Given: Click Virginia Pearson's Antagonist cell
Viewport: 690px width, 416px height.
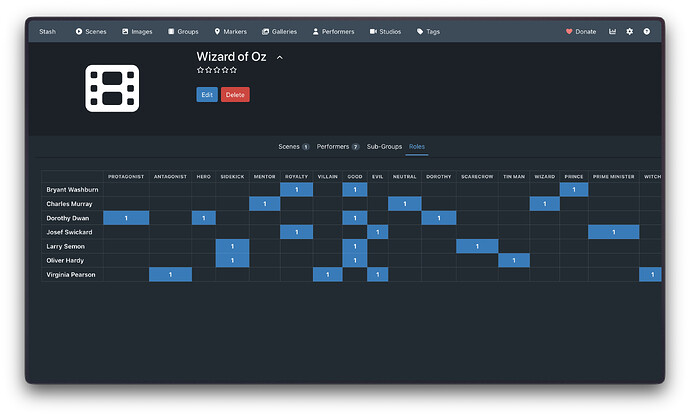Looking at the screenshot, I should pos(170,275).
